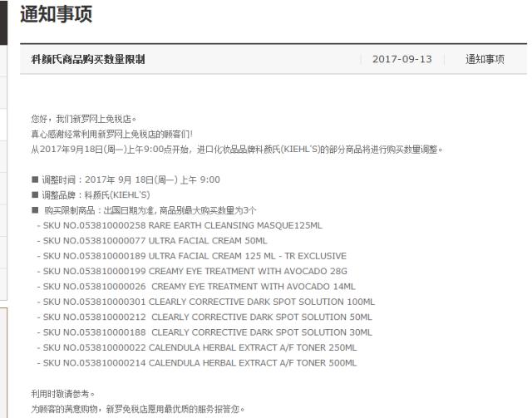Click the CREAMY EYE TREATMENT WITH AVOCADO 14ML row
This screenshot has width=532, height=418.
point(196,287)
